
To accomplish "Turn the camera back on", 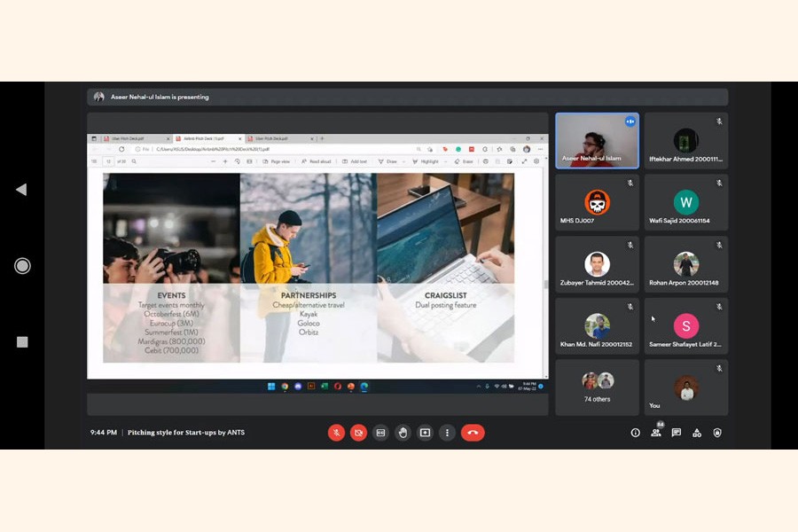I will point(358,433).
